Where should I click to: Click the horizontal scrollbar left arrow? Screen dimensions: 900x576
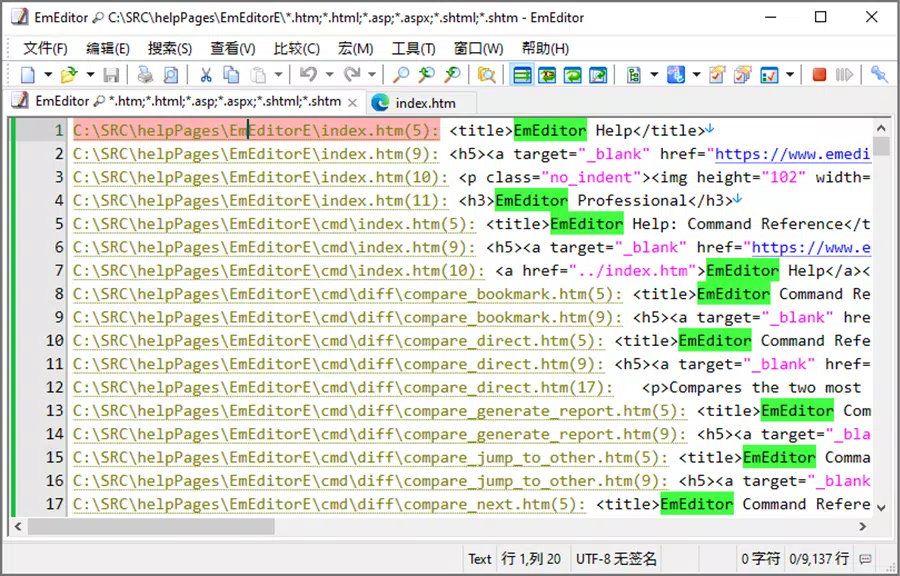[x=18, y=526]
